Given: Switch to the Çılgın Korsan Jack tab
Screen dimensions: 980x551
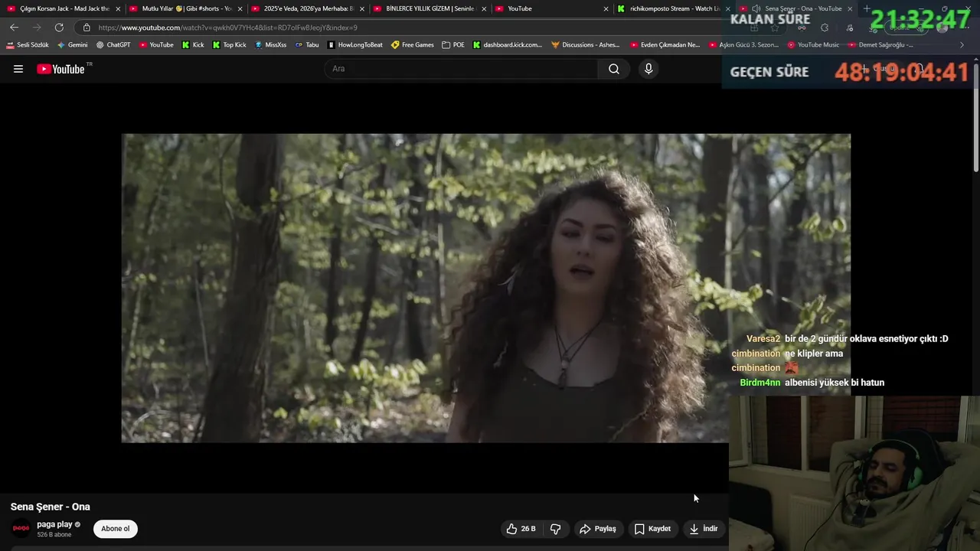Looking at the screenshot, I should pos(62,8).
